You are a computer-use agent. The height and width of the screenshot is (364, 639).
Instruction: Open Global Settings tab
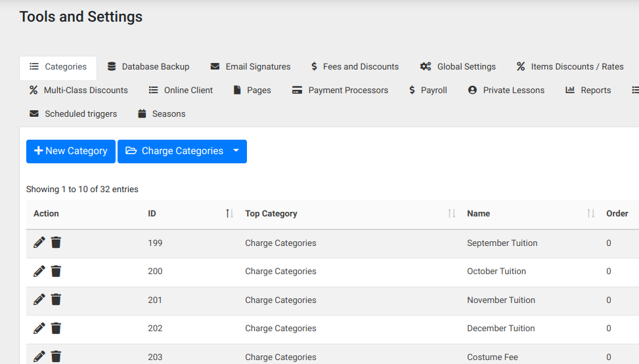tap(458, 67)
